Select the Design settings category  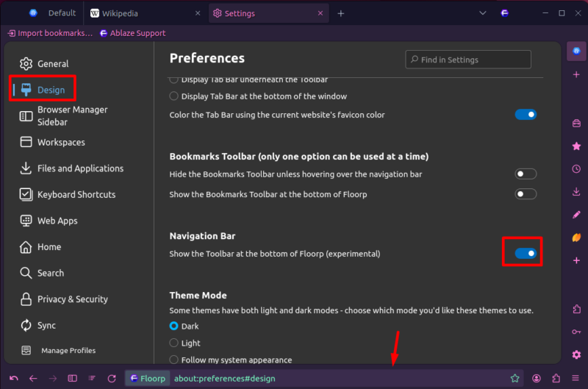pyautogui.click(x=43, y=90)
